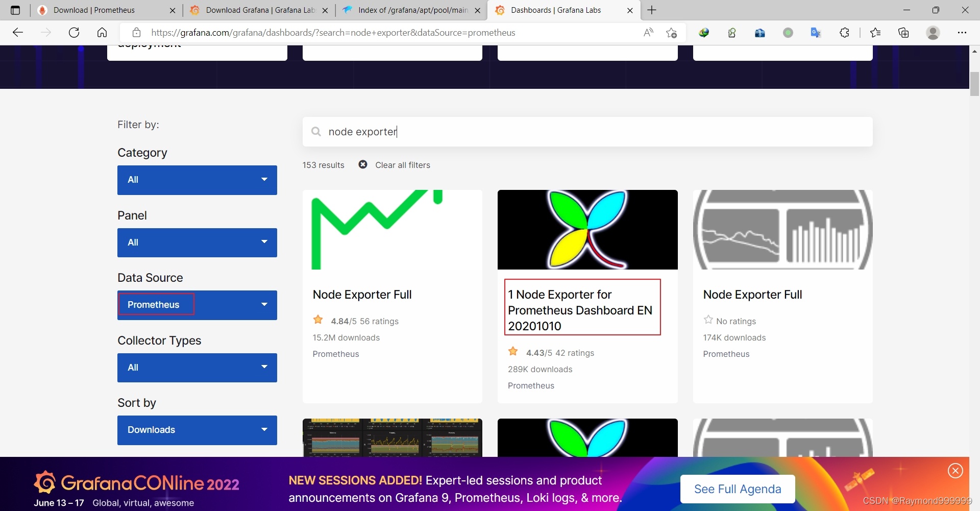Open the Favorites list
Screen dimensions: 980x511
[x=875, y=33]
